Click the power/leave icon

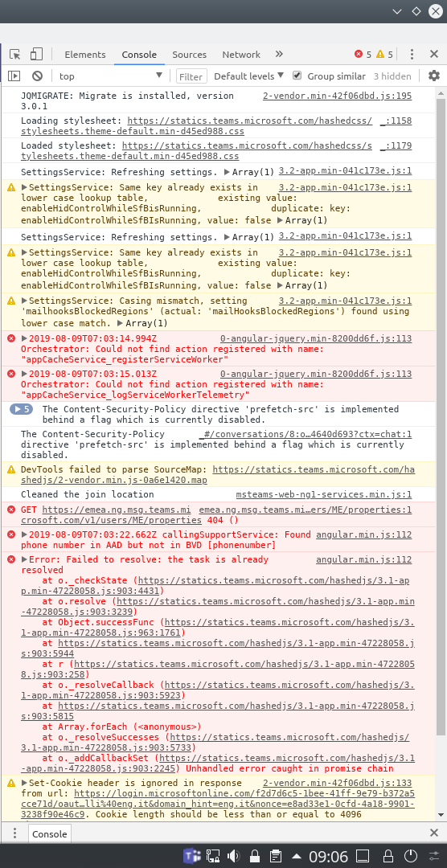click(411, 856)
